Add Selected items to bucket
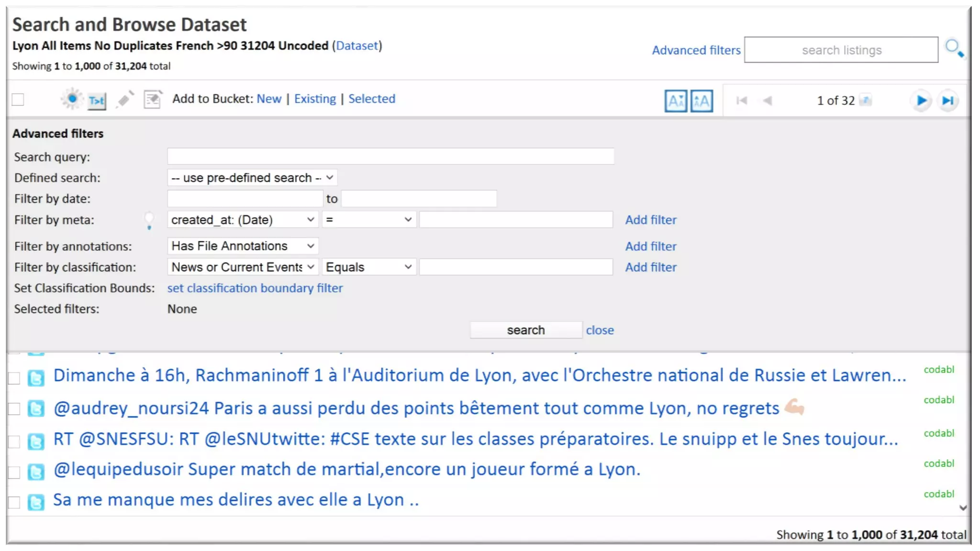Image resolution: width=980 pixels, height=551 pixels. 372,99
